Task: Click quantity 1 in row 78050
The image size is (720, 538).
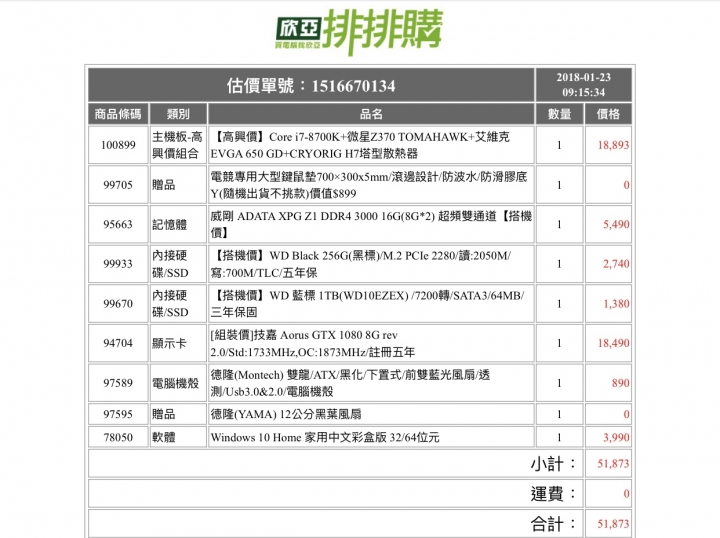Action: pyautogui.click(x=559, y=437)
